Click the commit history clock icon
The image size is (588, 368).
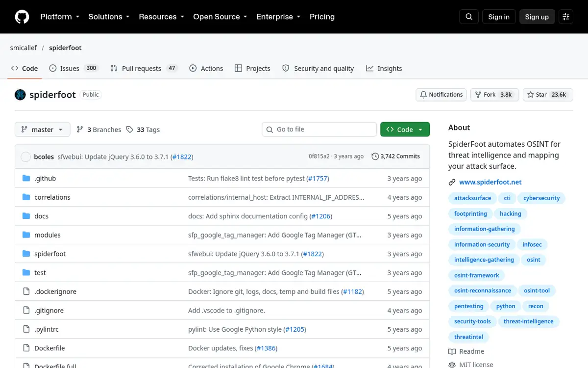(x=375, y=157)
